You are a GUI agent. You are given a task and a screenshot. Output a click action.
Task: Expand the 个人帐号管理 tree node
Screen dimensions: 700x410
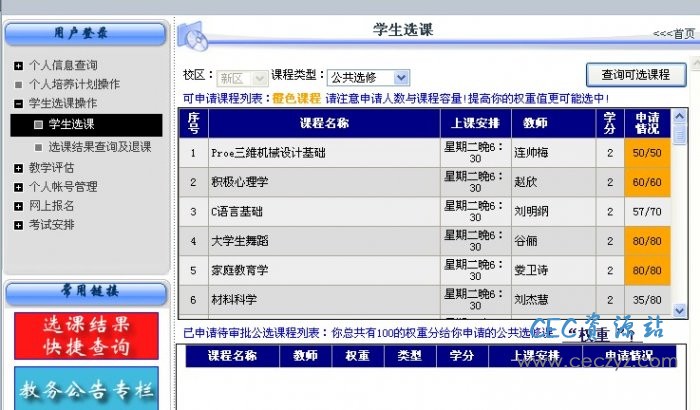18,187
